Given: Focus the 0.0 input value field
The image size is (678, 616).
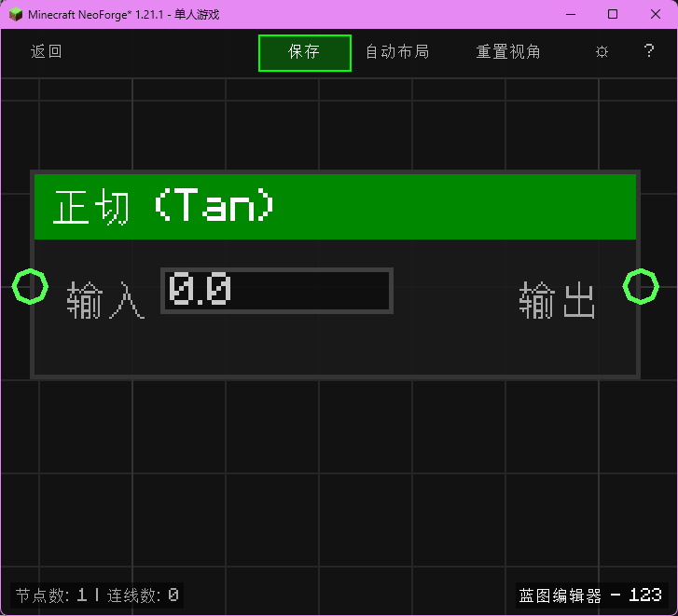Looking at the screenshot, I should click(x=277, y=291).
